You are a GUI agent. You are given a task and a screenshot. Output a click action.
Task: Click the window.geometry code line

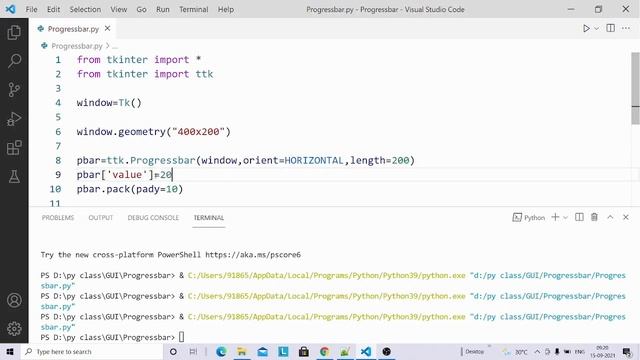click(x=153, y=132)
